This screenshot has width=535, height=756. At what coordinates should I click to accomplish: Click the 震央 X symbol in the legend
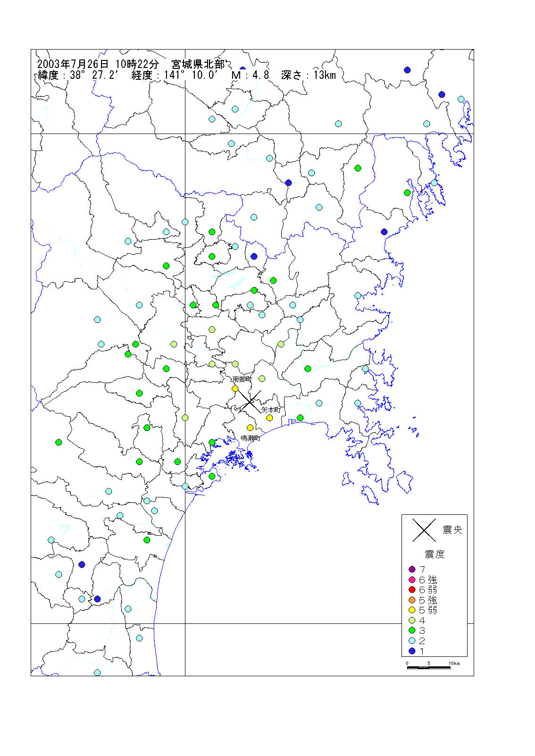[x=424, y=530]
